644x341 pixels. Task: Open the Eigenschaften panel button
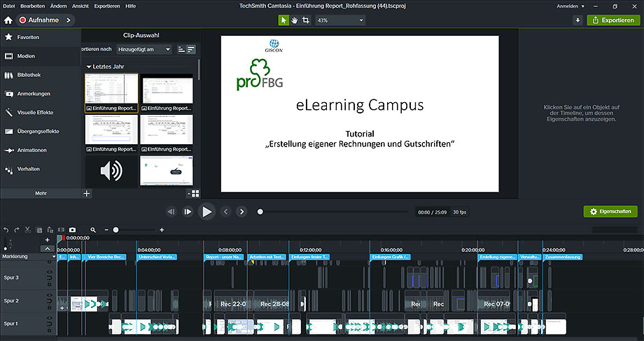[x=610, y=211]
